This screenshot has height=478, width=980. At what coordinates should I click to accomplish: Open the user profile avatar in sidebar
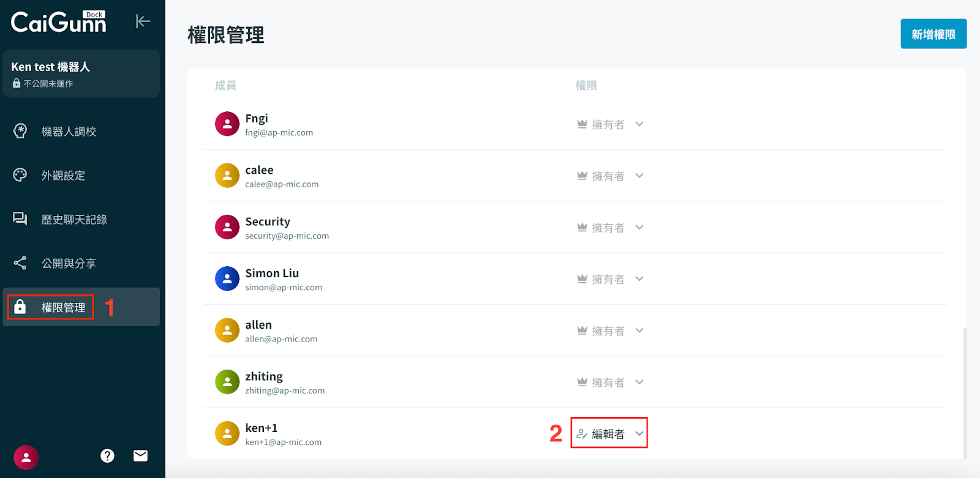(26, 457)
